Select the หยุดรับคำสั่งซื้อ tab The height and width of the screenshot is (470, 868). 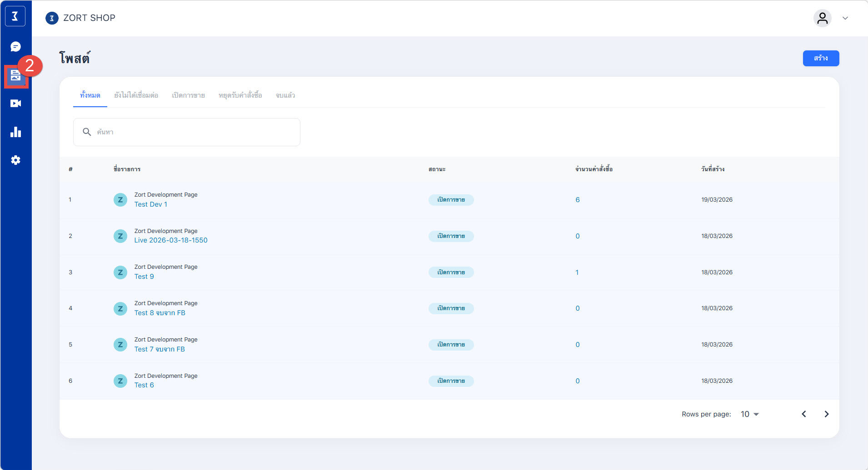pos(240,95)
